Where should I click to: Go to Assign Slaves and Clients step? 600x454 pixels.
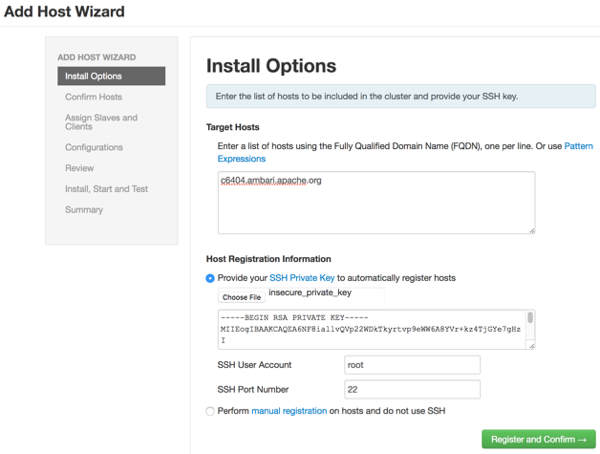point(101,122)
